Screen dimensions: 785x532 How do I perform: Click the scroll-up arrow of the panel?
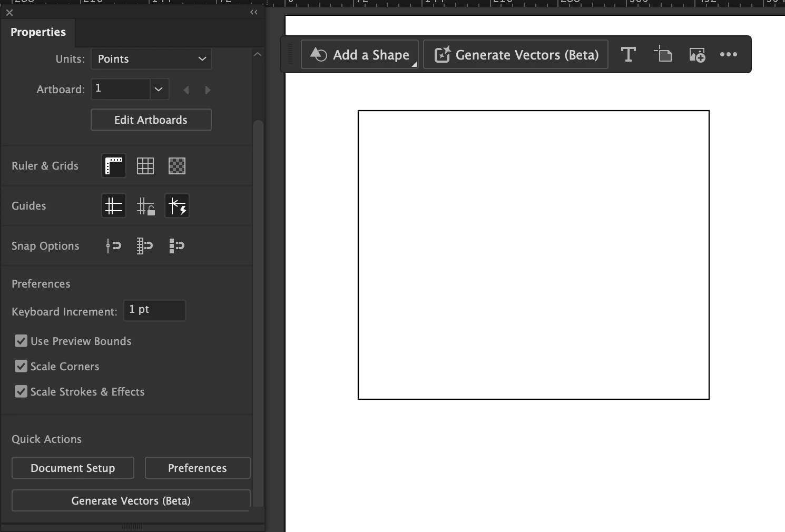coord(258,54)
